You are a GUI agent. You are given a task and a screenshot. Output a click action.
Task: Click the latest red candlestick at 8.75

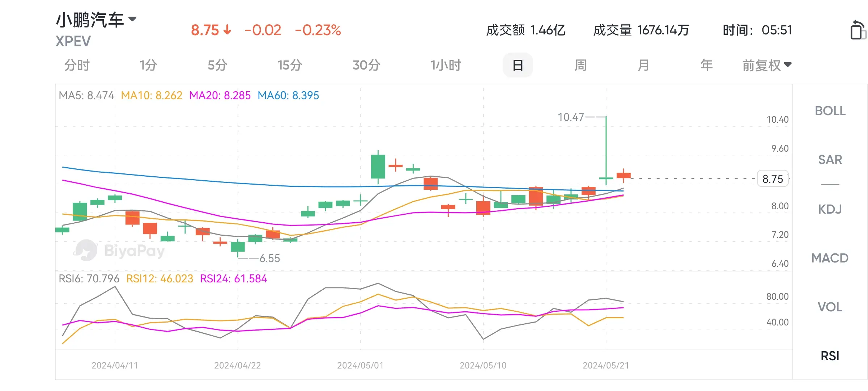(624, 176)
